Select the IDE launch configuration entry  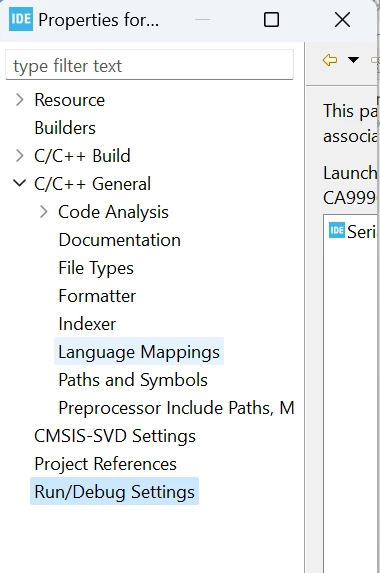coord(352,231)
